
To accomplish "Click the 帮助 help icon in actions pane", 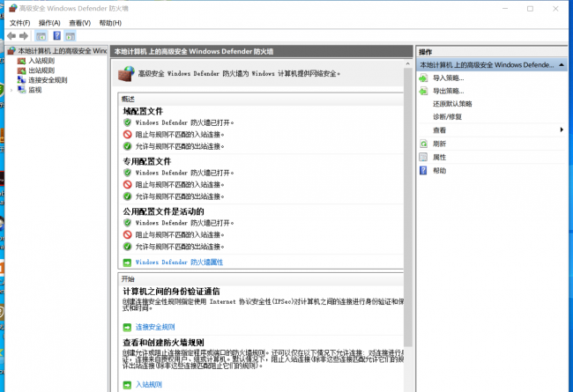I will coord(423,171).
